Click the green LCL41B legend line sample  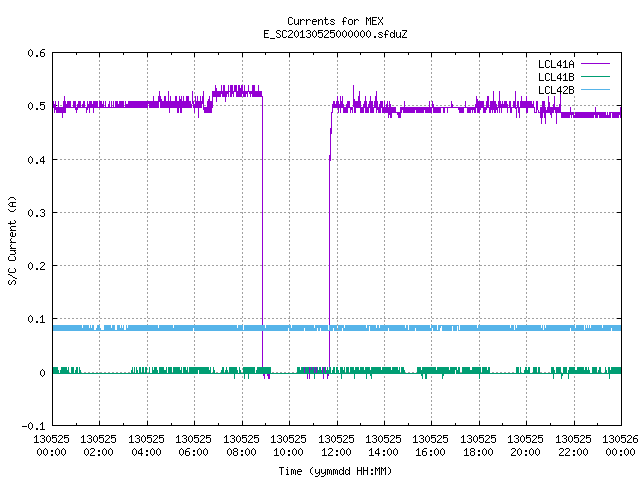click(x=595, y=76)
